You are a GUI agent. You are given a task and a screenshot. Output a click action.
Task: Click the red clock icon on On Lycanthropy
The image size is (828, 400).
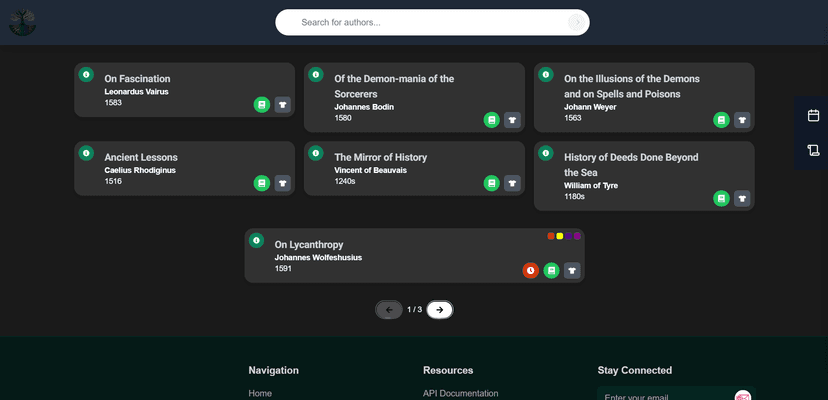tap(531, 270)
